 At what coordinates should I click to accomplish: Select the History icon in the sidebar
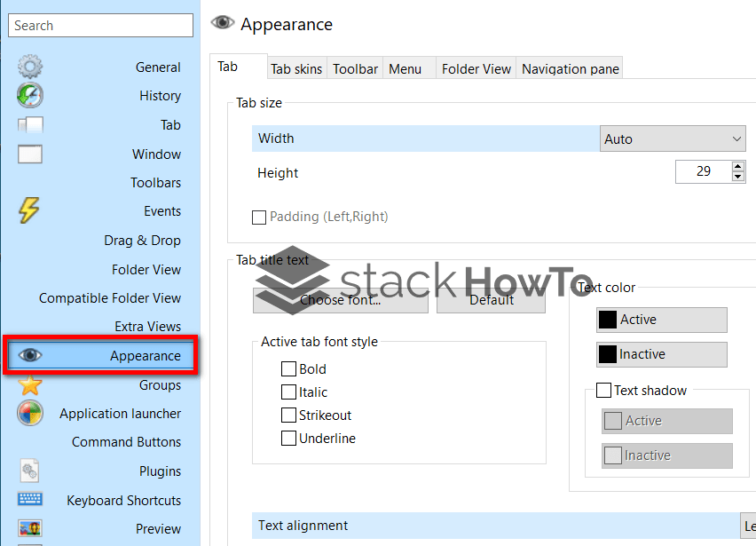[29, 95]
